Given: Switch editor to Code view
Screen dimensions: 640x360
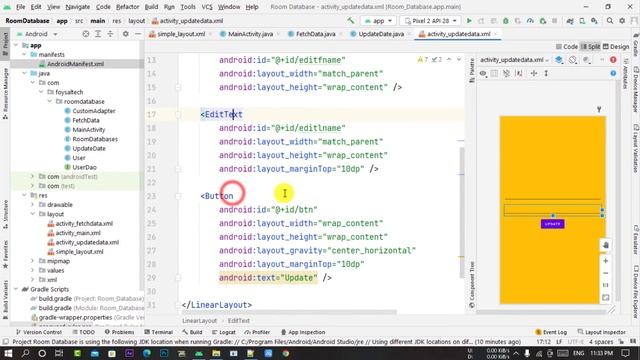Looking at the screenshot, I should coord(567,47).
